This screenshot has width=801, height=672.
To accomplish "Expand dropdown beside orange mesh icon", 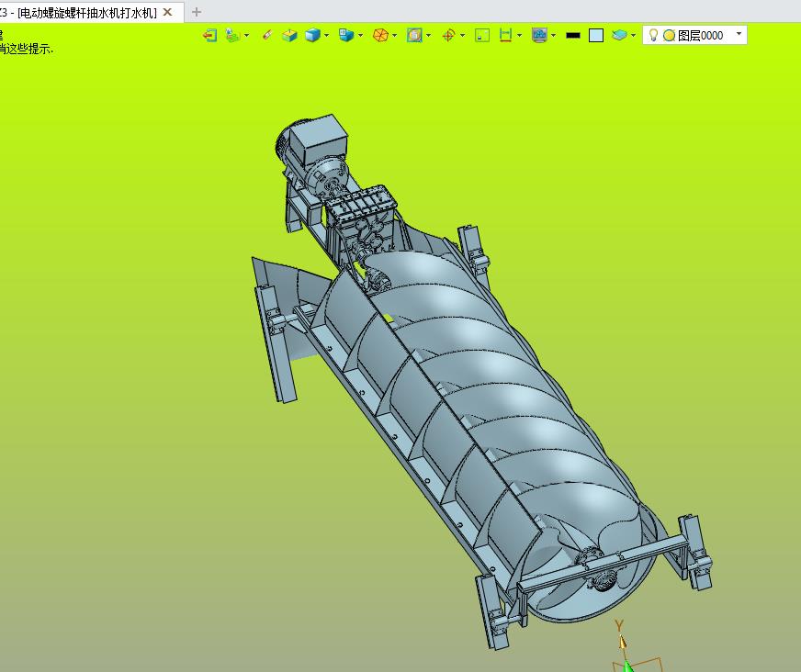I will (x=395, y=36).
